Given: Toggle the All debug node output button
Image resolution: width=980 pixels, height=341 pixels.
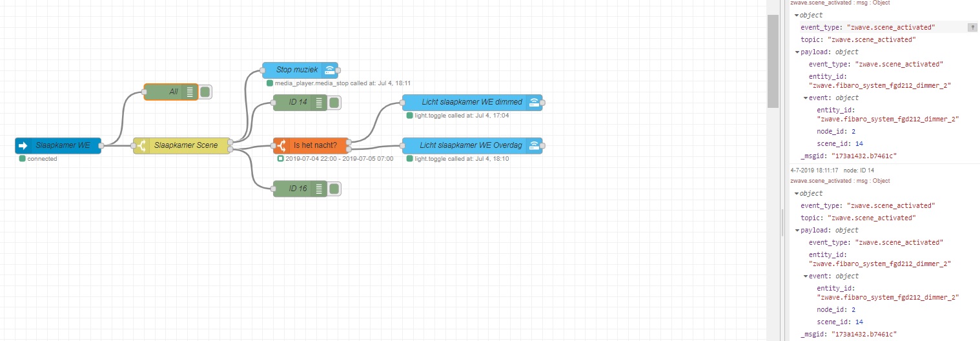Looking at the screenshot, I should pyautogui.click(x=205, y=92).
